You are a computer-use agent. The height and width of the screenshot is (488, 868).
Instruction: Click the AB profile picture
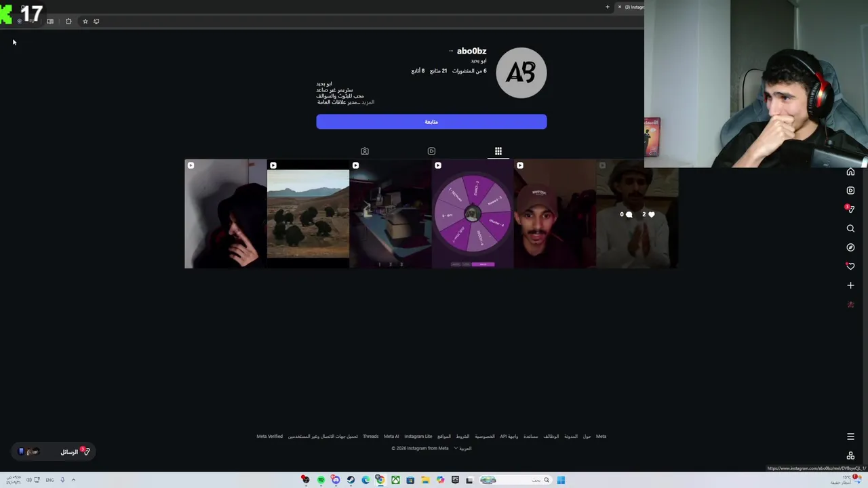tap(521, 73)
